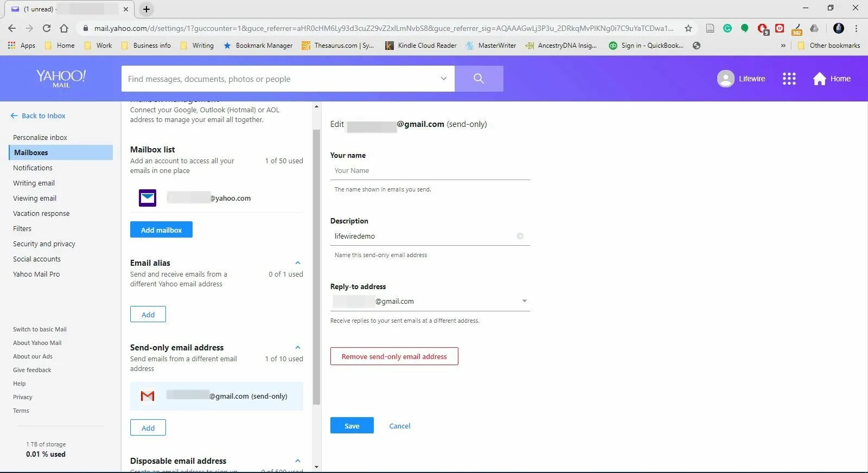Screen dimensions: 868x473
Task: Click the browser address bar URL
Action: pyautogui.click(x=383, y=28)
